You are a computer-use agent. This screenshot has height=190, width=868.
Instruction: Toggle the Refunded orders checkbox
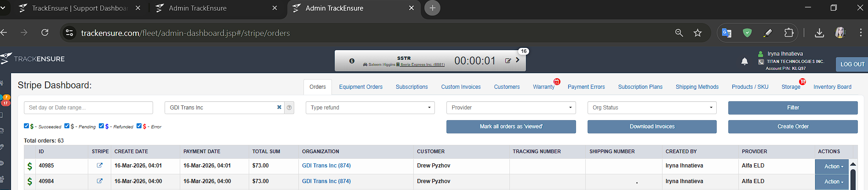[x=102, y=126]
